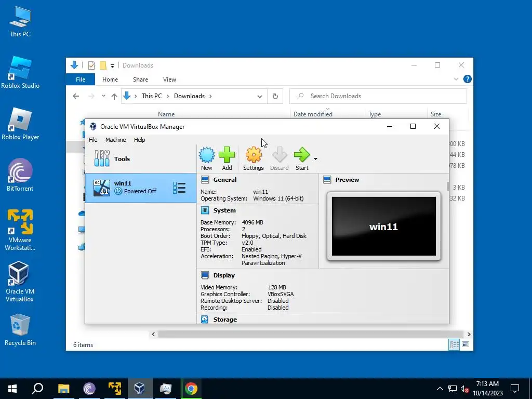The width and height of the screenshot is (532, 399).
Task: Expand the address bar history dropdown
Action: pyautogui.click(x=260, y=96)
